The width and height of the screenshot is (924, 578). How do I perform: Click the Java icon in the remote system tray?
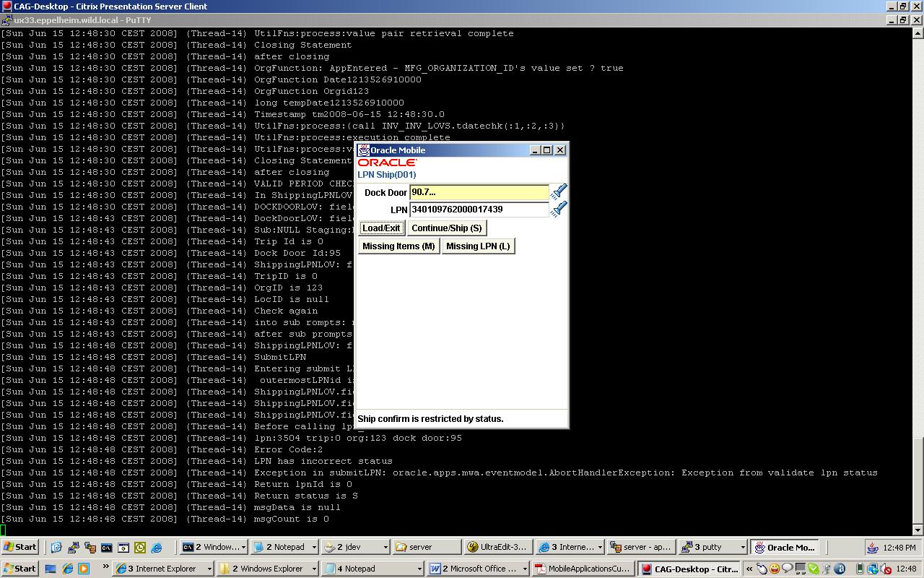pos(873,548)
